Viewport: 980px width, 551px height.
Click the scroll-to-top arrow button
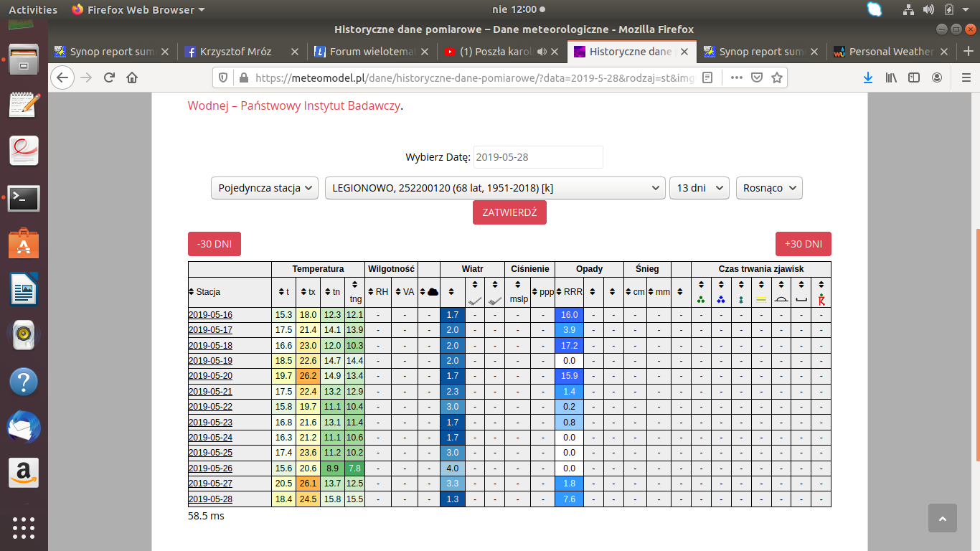coord(943,518)
